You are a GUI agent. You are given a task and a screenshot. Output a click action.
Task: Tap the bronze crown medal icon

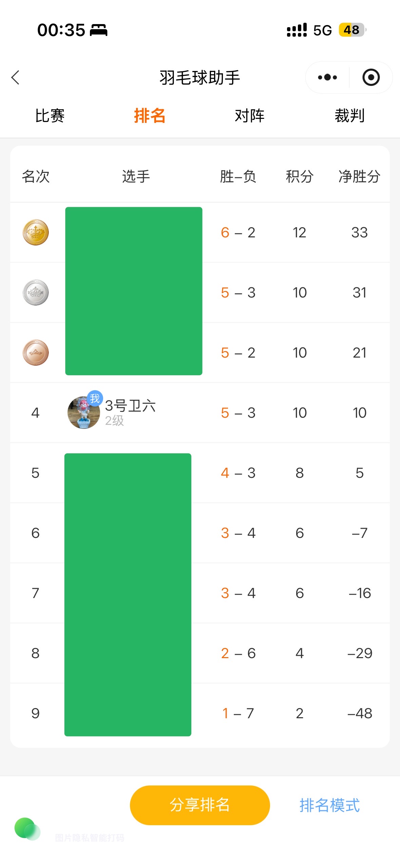click(x=36, y=353)
